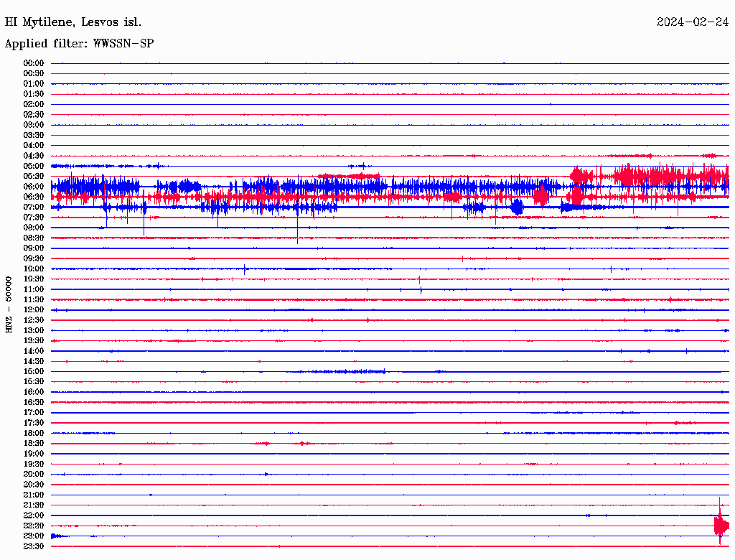
Task: Click the station title HI Mytilene, Lesvos isl.
Action: pos(72,22)
